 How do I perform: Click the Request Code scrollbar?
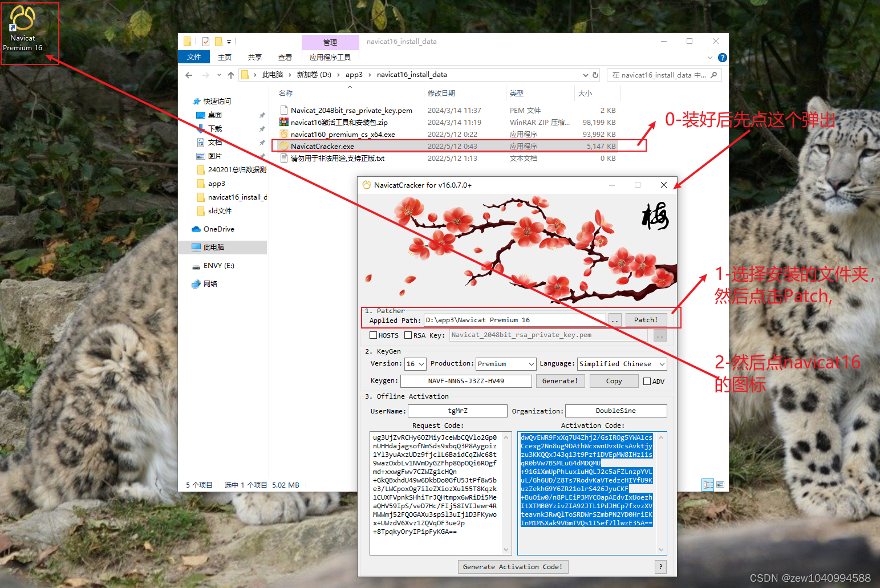(x=506, y=493)
